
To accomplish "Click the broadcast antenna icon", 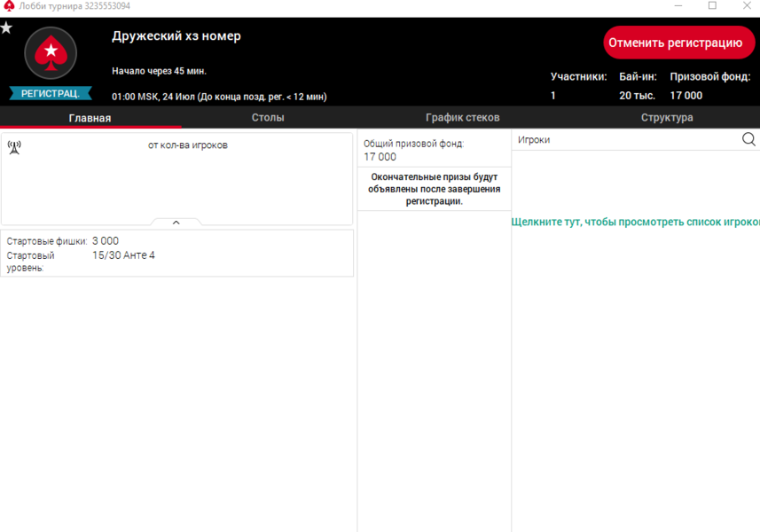I will pyautogui.click(x=14, y=147).
